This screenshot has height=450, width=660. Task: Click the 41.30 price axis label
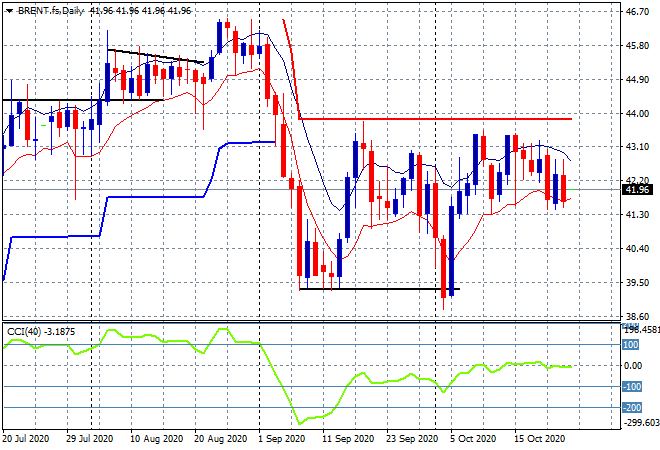[637, 215]
